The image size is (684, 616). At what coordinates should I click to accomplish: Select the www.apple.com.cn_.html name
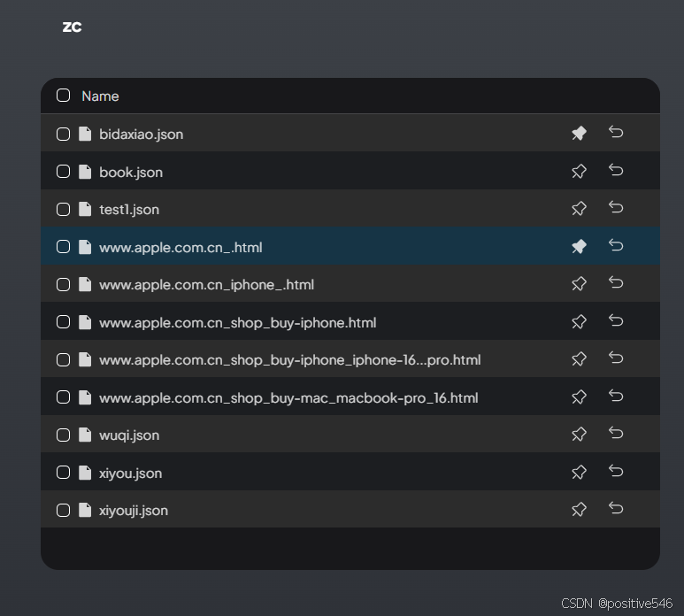pos(181,248)
